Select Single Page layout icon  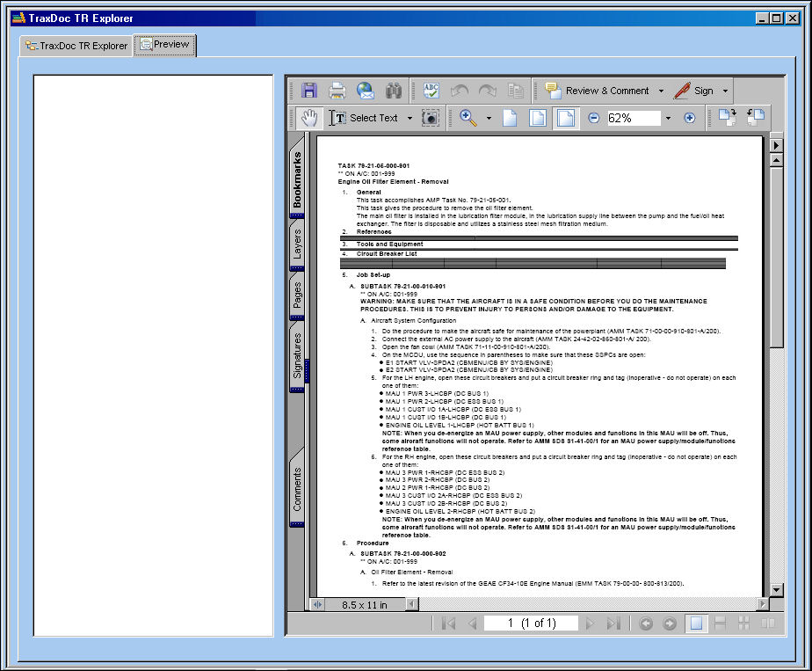coord(697,624)
